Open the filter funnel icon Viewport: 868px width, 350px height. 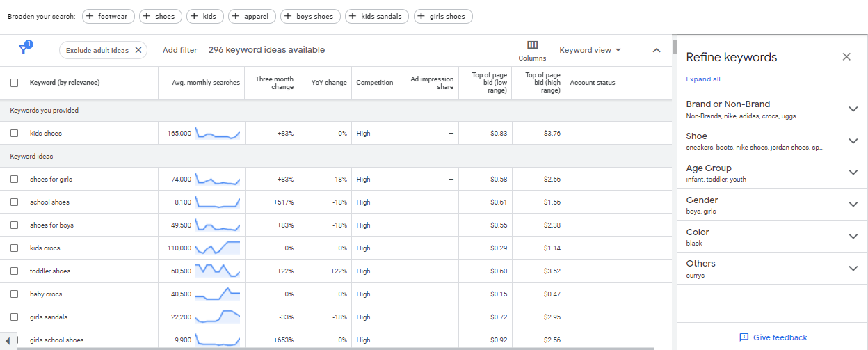click(24, 49)
